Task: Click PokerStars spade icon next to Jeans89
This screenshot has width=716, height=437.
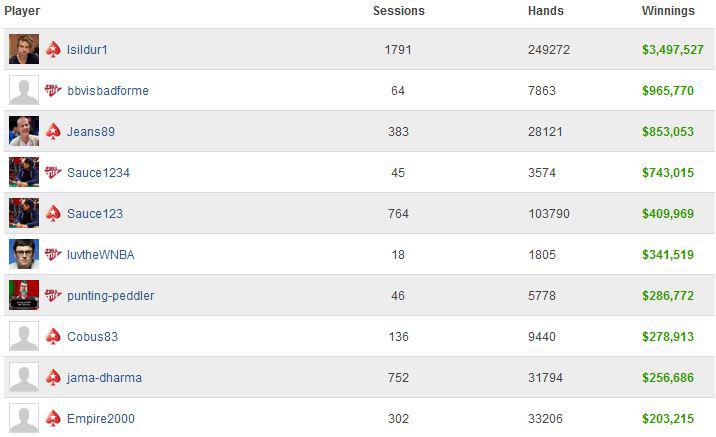Action: tap(53, 132)
